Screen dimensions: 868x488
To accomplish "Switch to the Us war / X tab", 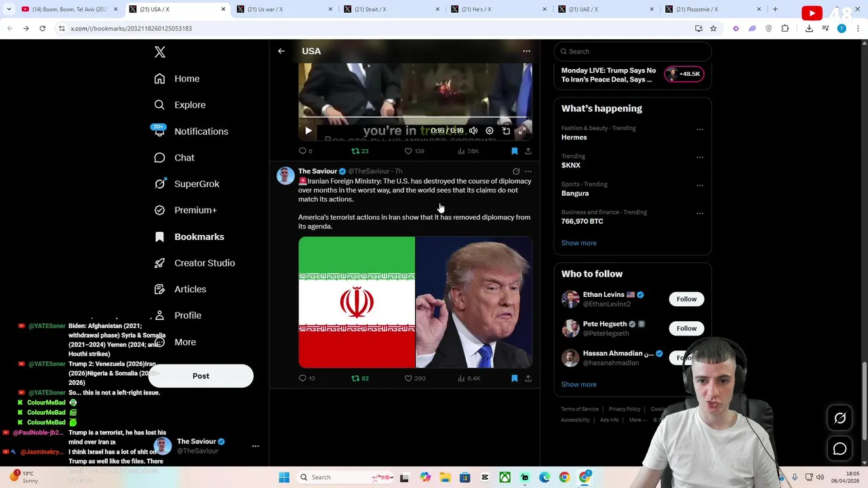I will [x=285, y=9].
